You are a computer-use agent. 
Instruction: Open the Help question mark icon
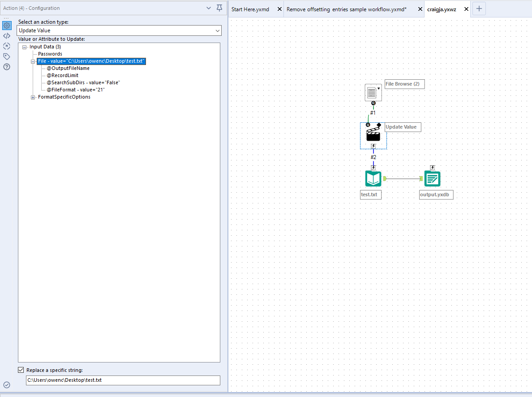(6, 67)
